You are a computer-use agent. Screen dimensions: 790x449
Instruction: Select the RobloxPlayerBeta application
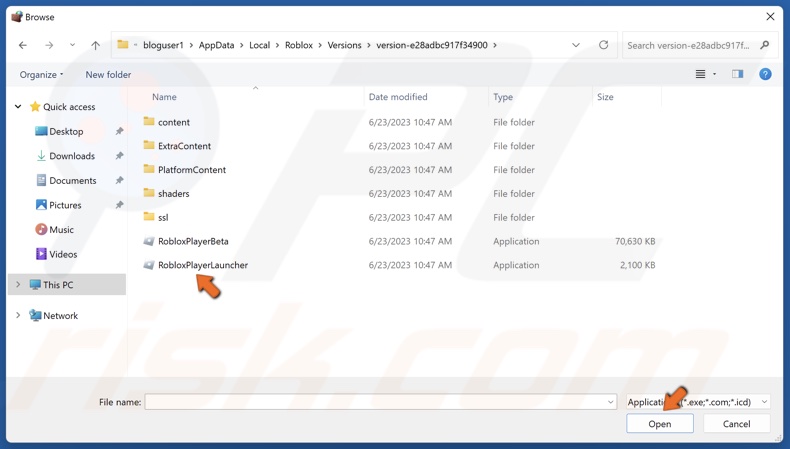pos(193,241)
